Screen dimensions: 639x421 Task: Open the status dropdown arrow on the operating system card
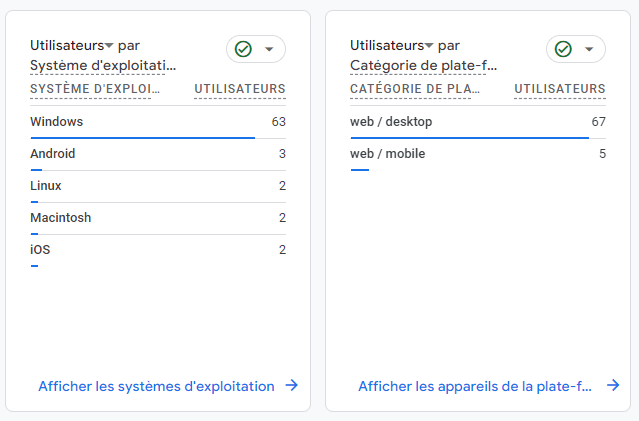(x=269, y=49)
